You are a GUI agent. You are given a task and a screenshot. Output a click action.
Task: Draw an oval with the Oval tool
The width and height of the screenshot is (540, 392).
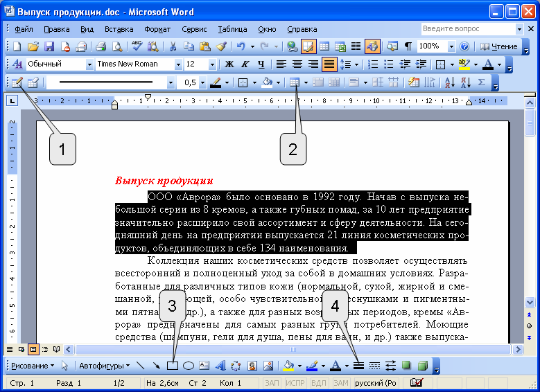coord(189,366)
